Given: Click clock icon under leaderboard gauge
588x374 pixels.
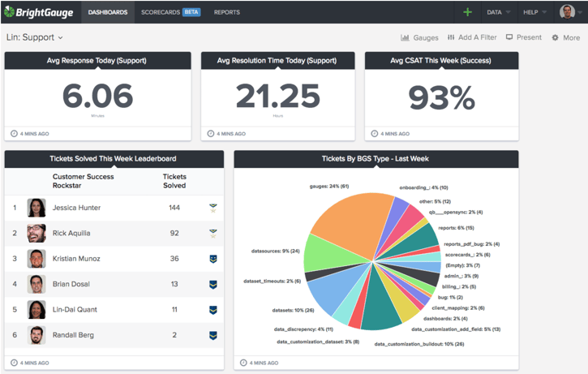Looking at the screenshot, I should (x=14, y=363).
